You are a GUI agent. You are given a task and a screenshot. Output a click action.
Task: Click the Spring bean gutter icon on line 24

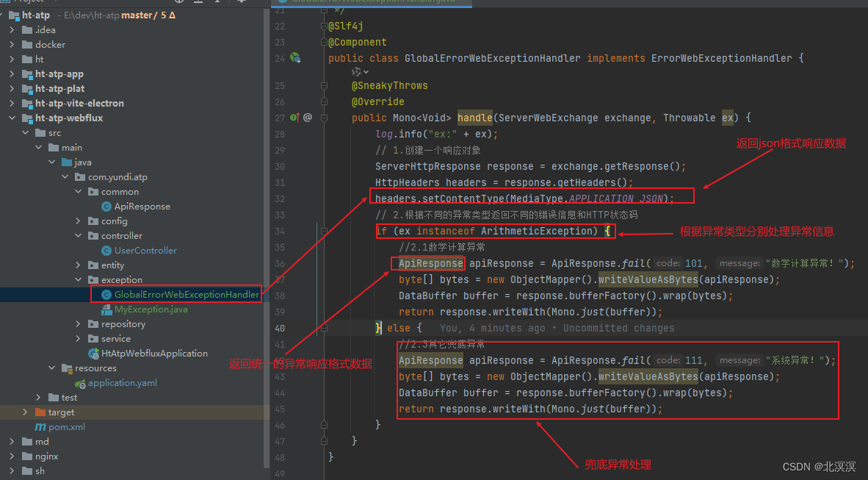tap(296, 57)
